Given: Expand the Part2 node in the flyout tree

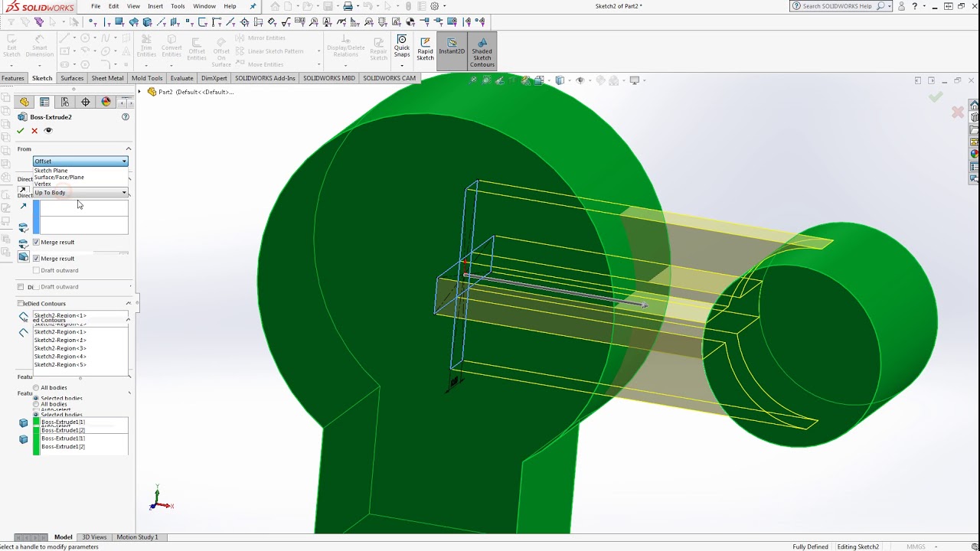Looking at the screenshot, I should pyautogui.click(x=140, y=92).
